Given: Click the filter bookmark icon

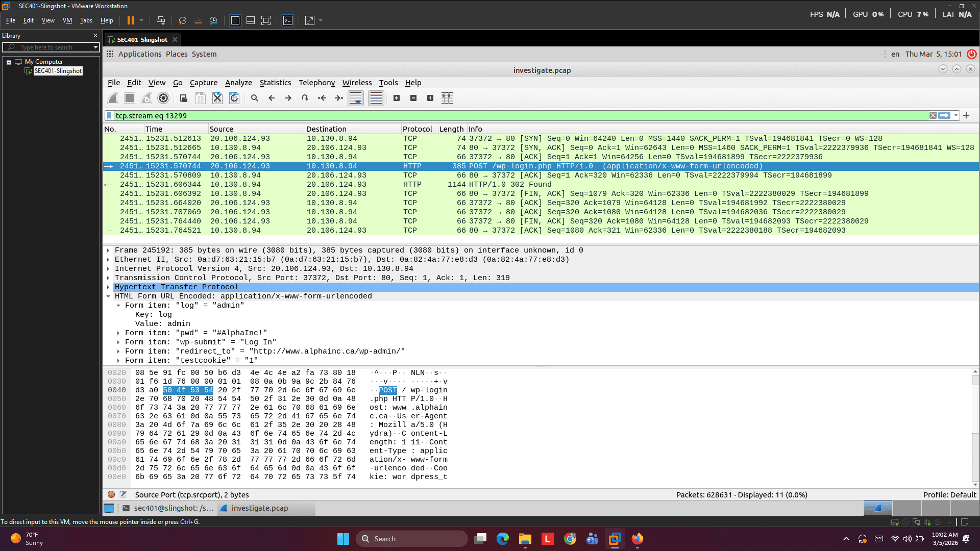Looking at the screenshot, I should (x=109, y=116).
